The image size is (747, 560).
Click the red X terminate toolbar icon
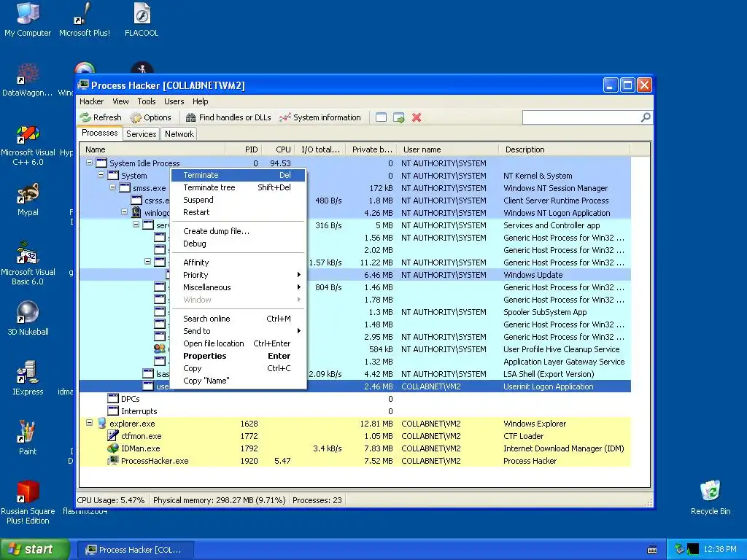click(417, 117)
